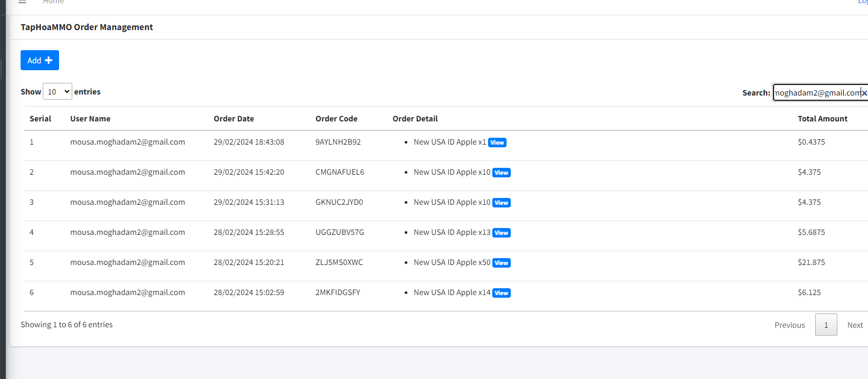View details of order UGGZUBV57G
The height and width of the screenshot is (379, 868).
(x=501, y=233)
